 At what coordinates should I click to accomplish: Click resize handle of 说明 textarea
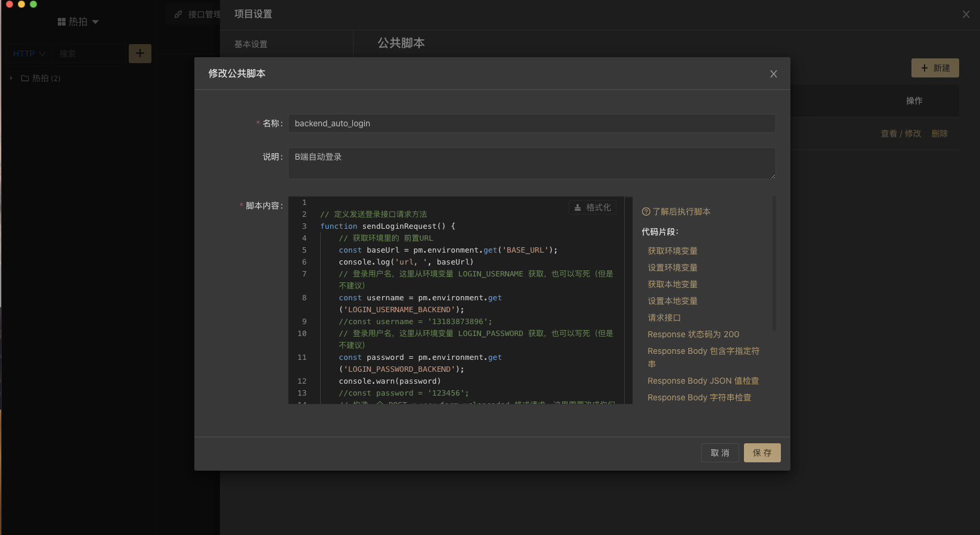pos(773,176)
